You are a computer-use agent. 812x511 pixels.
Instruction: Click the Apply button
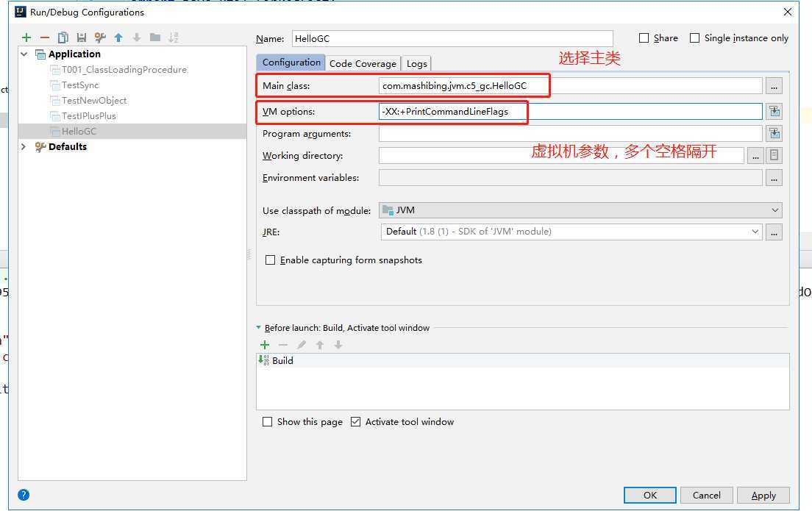763,495
